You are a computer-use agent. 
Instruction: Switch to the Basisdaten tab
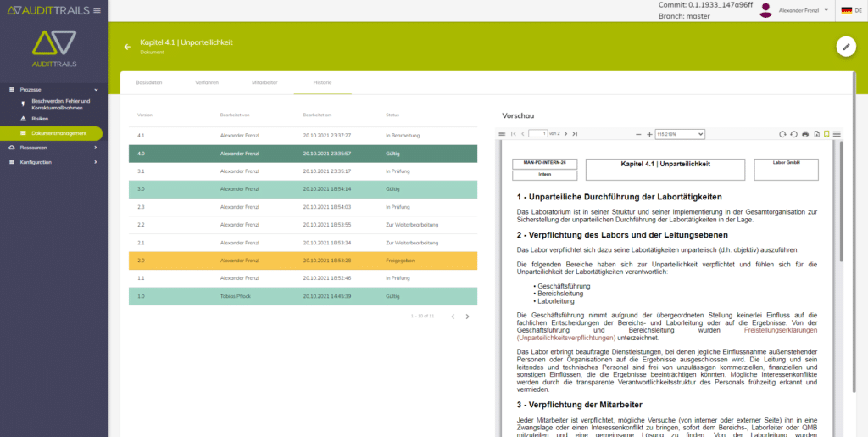149,82
